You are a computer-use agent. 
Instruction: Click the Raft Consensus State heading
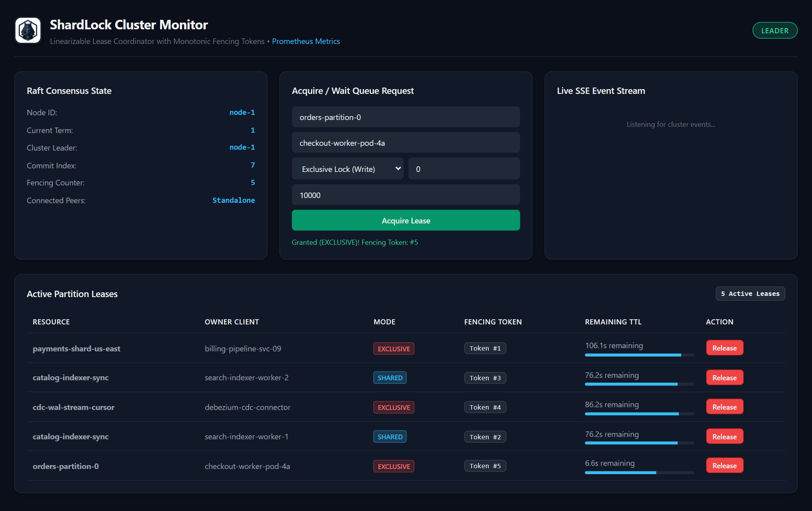click(x=69, y=91)
